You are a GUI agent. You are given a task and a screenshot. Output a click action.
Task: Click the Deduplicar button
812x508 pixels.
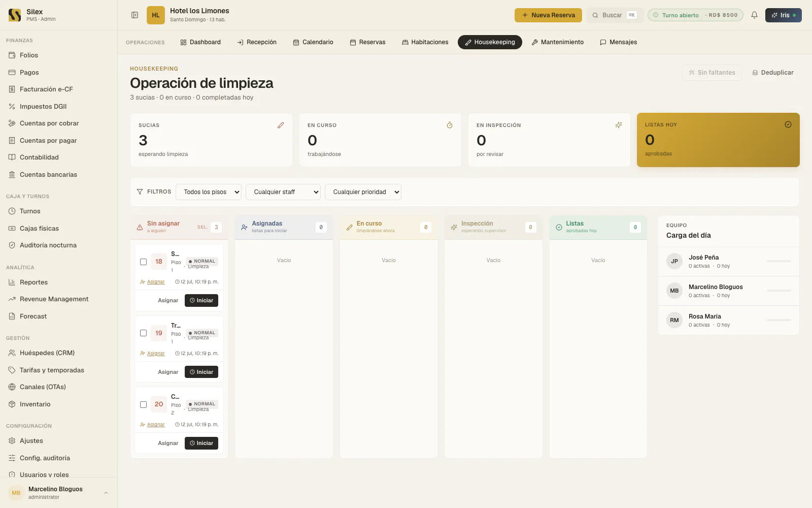click(773, 73)
